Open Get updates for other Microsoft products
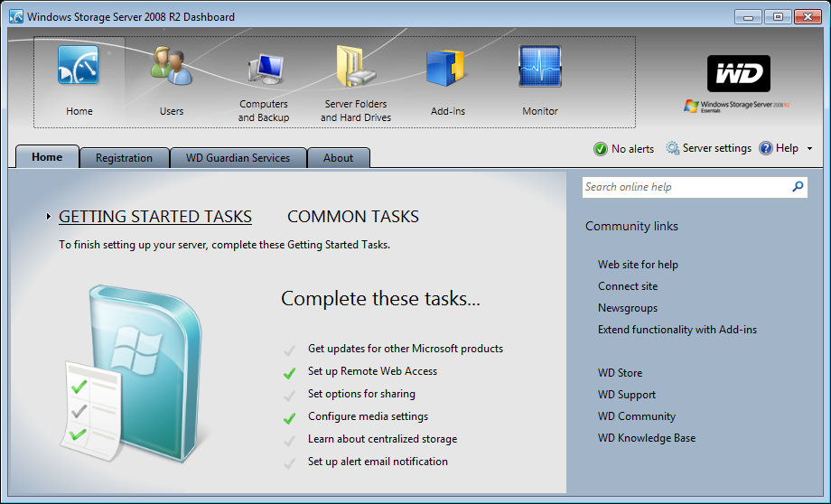 pos(406,349)
